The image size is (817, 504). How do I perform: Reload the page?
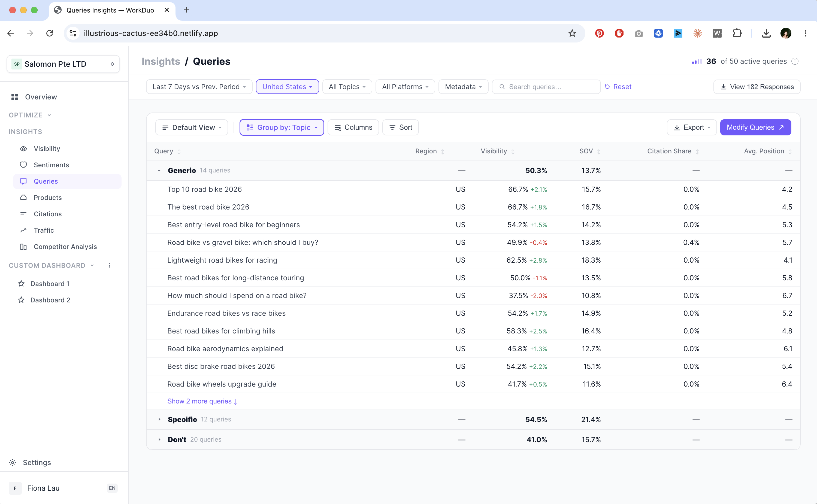tap(50, 33)
